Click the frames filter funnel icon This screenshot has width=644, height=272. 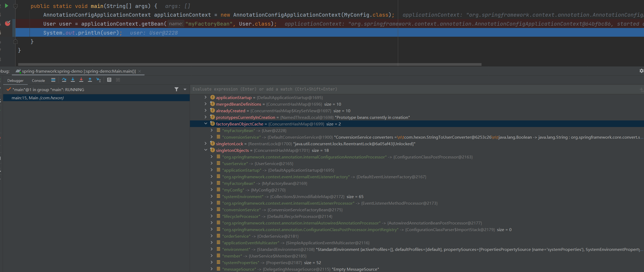pos(176,90)
